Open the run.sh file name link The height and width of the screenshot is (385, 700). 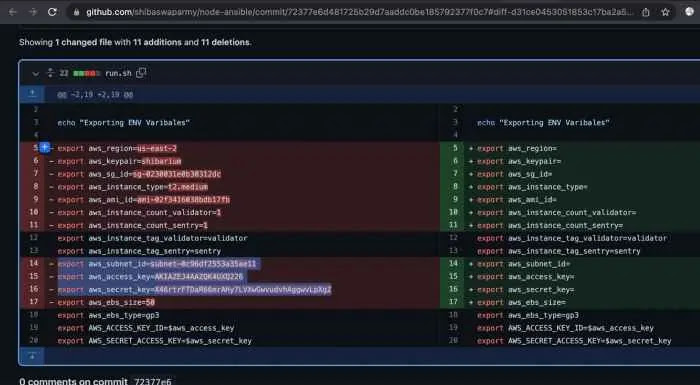pos(118,73)
